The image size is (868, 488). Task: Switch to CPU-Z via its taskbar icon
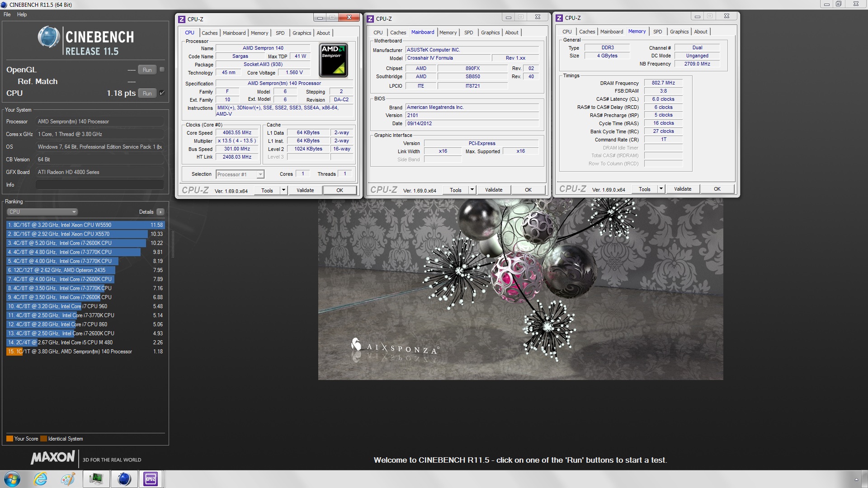(x=151, y=479)
